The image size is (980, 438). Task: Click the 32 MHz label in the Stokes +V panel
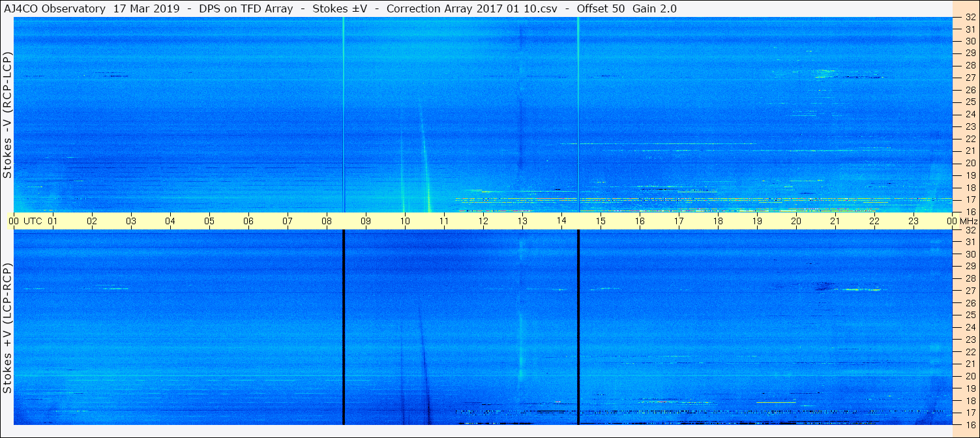click(970, 230)
